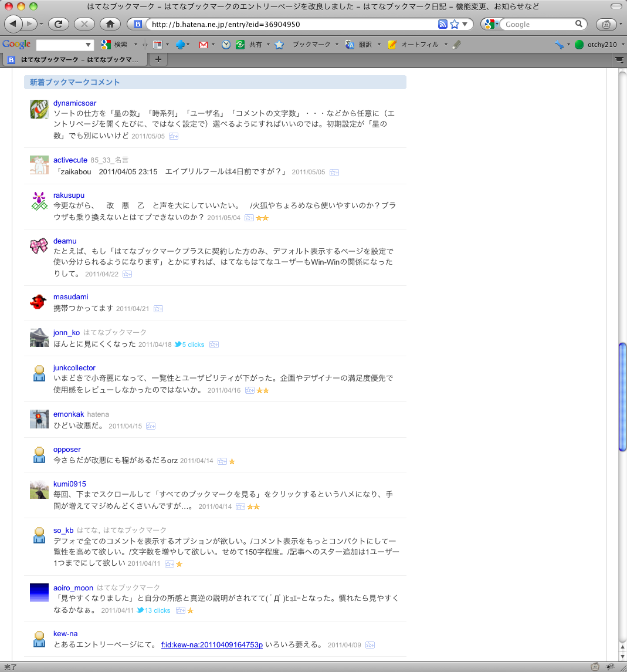Focus the Google search field in navigation bar
Viewport: 627px width, 672px height.
pos(538,25)
